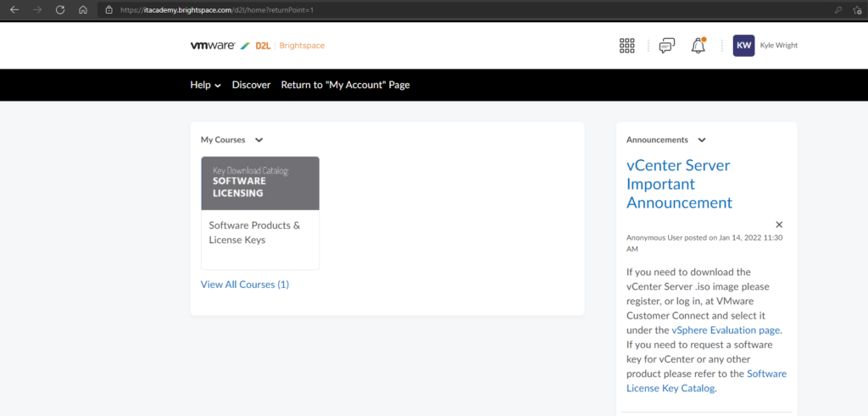868x416 pixels.
Task: Open Software Licensing course thumbnail
Action: [x=260, y=183]
